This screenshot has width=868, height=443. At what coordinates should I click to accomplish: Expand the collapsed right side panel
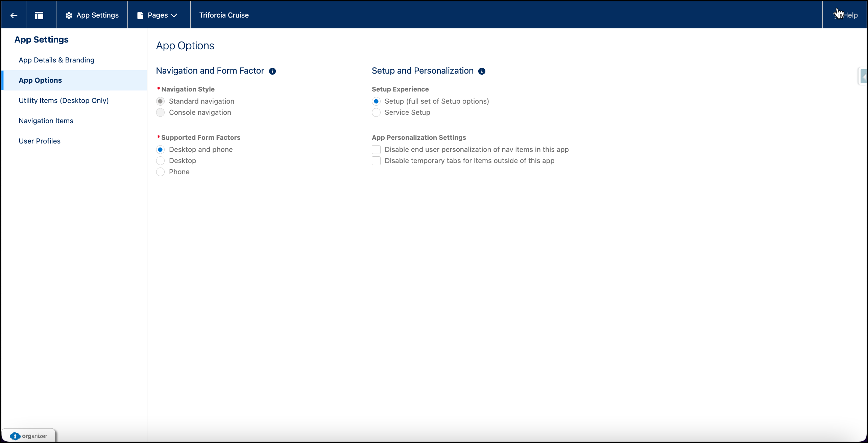[x=863, y=76]
